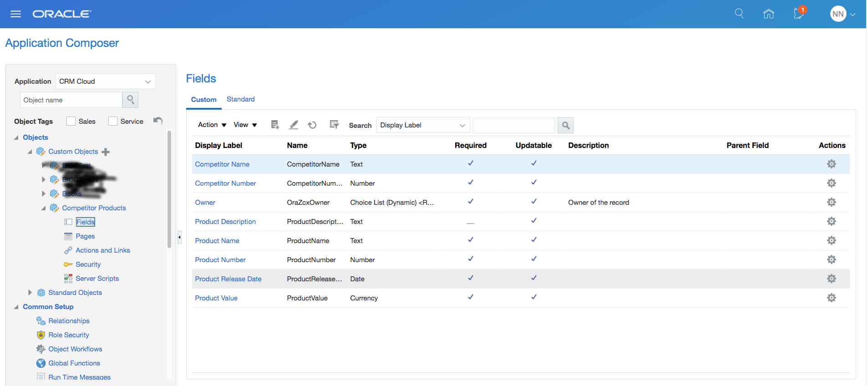868x386 pixels.
Task: Open the Competitor Name field link
Action: pos(222,164)
